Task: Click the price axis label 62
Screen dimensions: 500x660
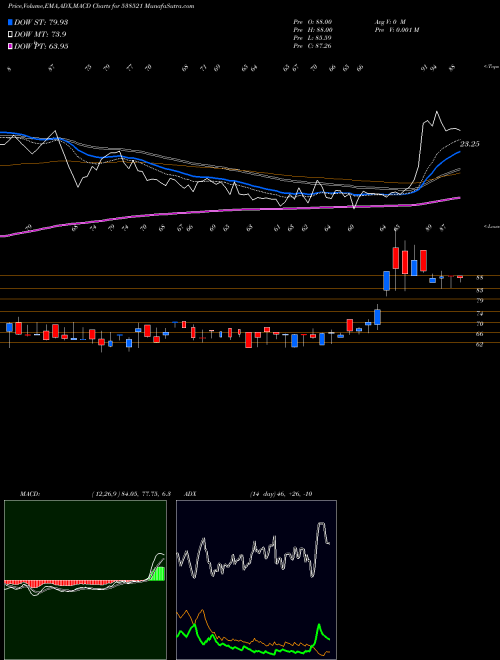Action: coord(480,344)
